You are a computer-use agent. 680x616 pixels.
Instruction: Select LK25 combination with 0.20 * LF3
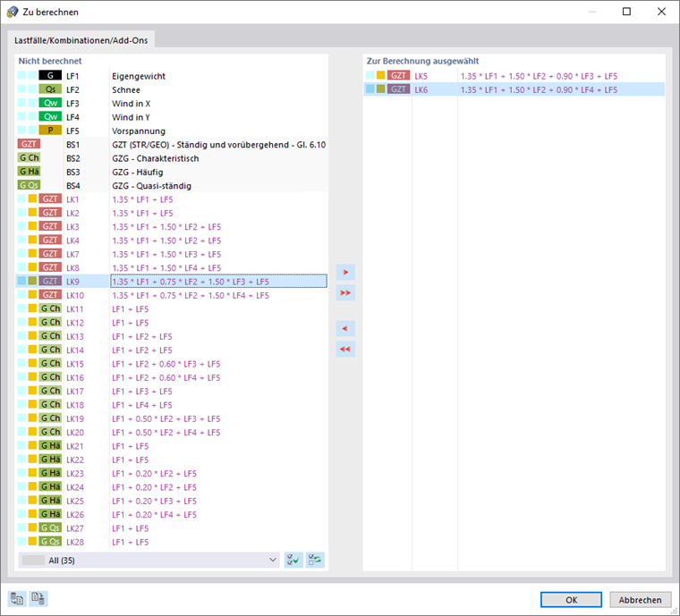click(172, 501)
